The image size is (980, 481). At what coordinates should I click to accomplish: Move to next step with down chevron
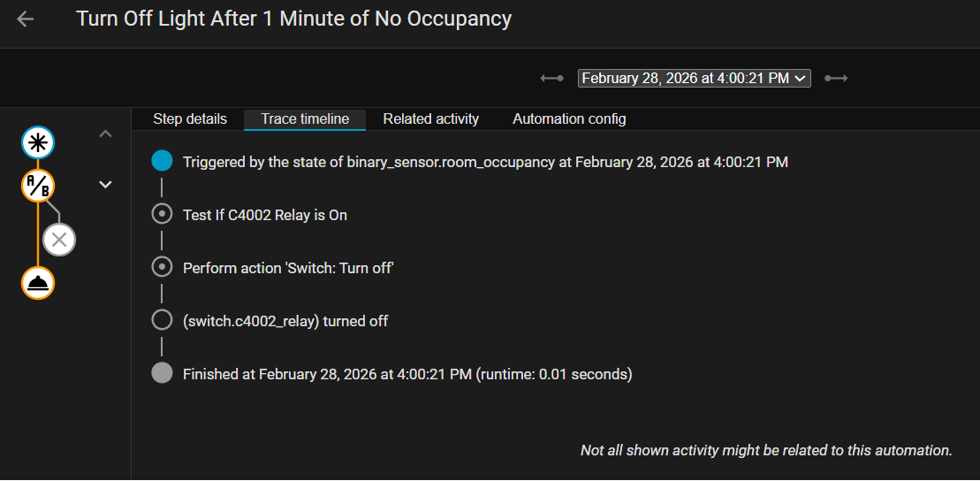[105, 185]
